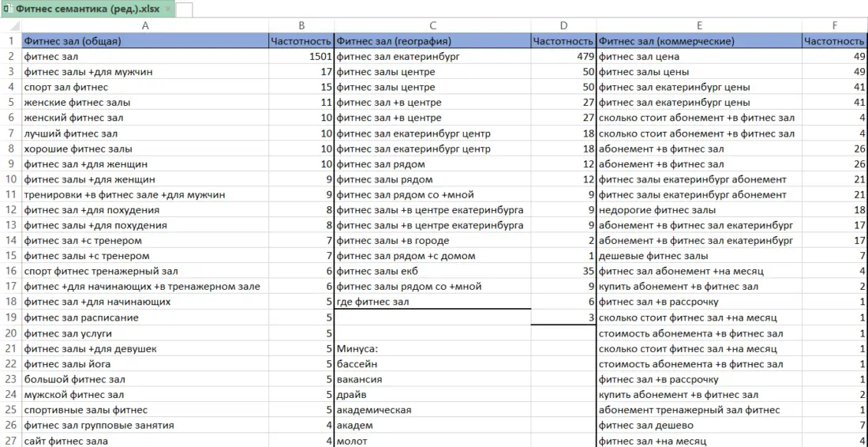The height and width of the screenshot is (447, 868).
Task: Select cell "фитнес зал рядом +с домом"
Action: pyautogui.click(x=432, y=257)
